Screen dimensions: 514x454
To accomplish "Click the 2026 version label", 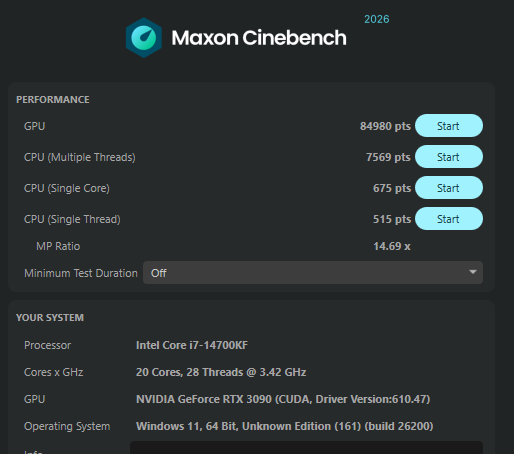I will point(377,19).
